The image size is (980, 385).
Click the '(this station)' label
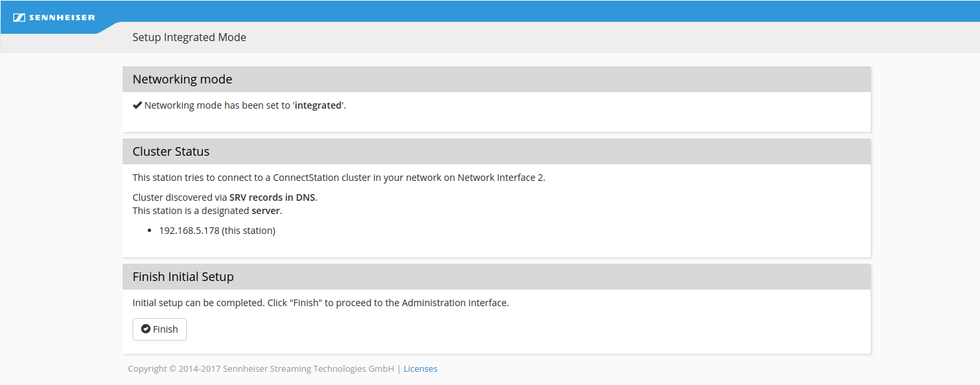(248, 231)
